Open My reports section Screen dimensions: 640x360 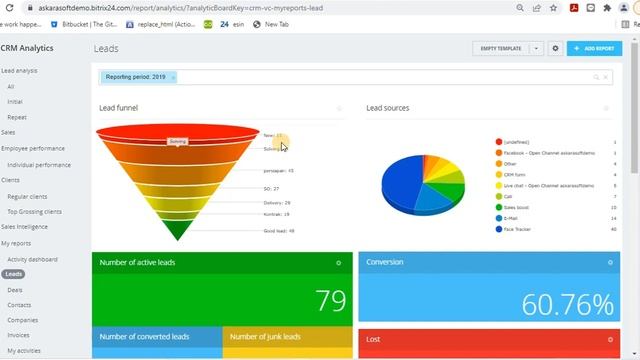pyautogui.click(x=16, y=243)
